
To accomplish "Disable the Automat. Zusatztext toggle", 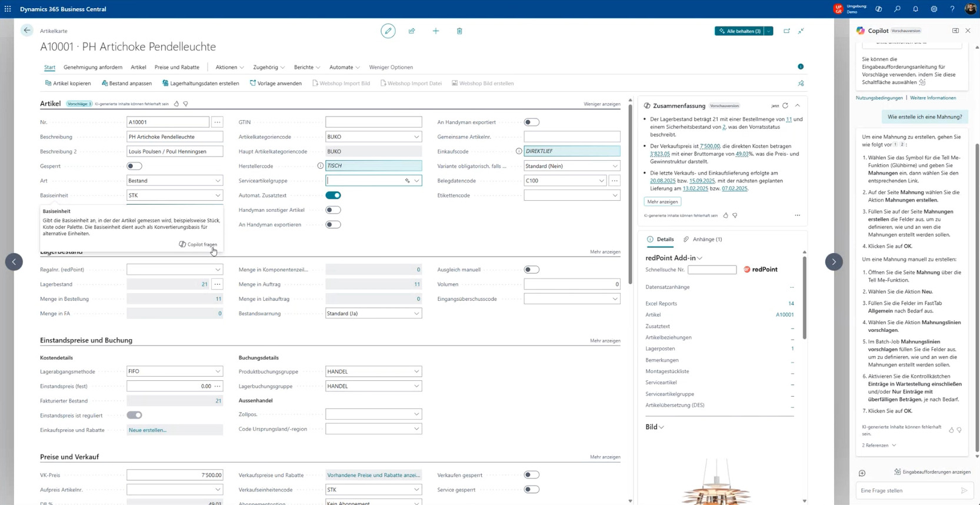I will 333,195.
